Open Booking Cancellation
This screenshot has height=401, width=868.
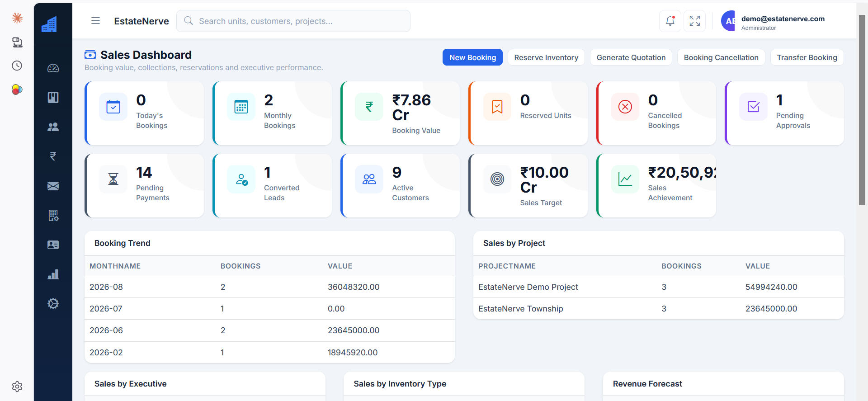(721, 57)
